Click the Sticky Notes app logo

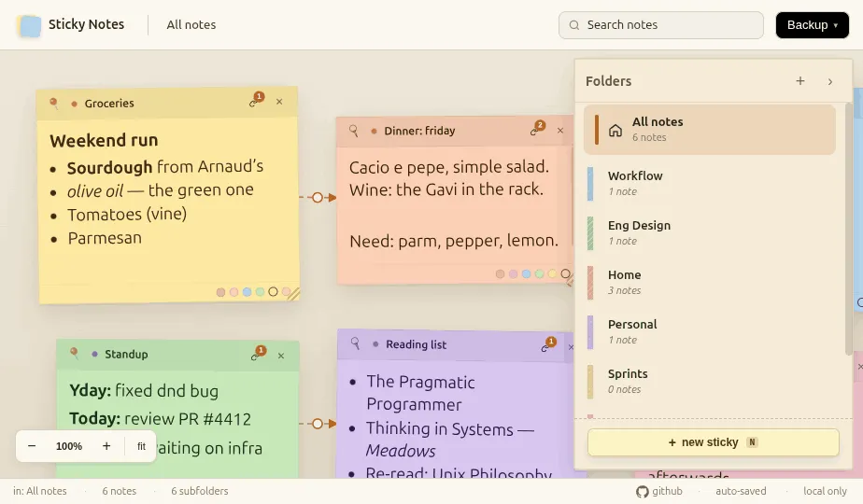29,25
